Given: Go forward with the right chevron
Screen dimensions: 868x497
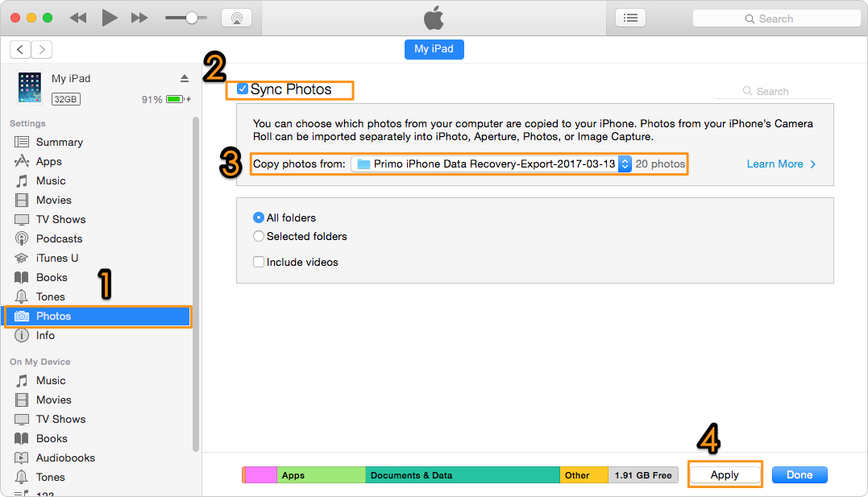Looking at the screenshot, I should point(42,49).
